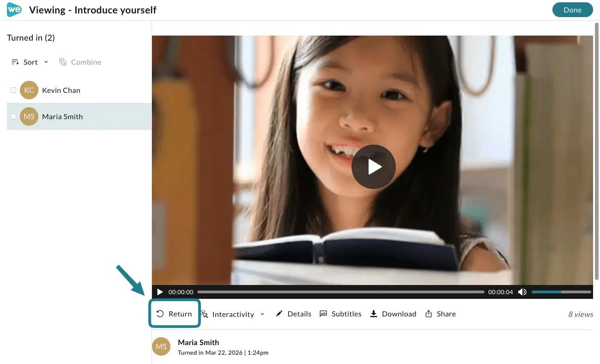Check Maria Smith's checkbox

tap(13, 116)
